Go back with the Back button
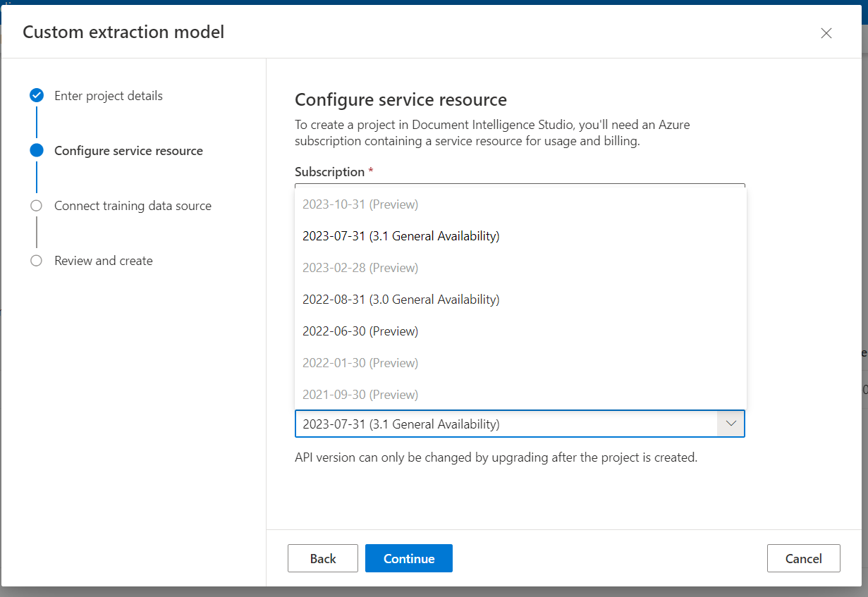 coord(323,558)
